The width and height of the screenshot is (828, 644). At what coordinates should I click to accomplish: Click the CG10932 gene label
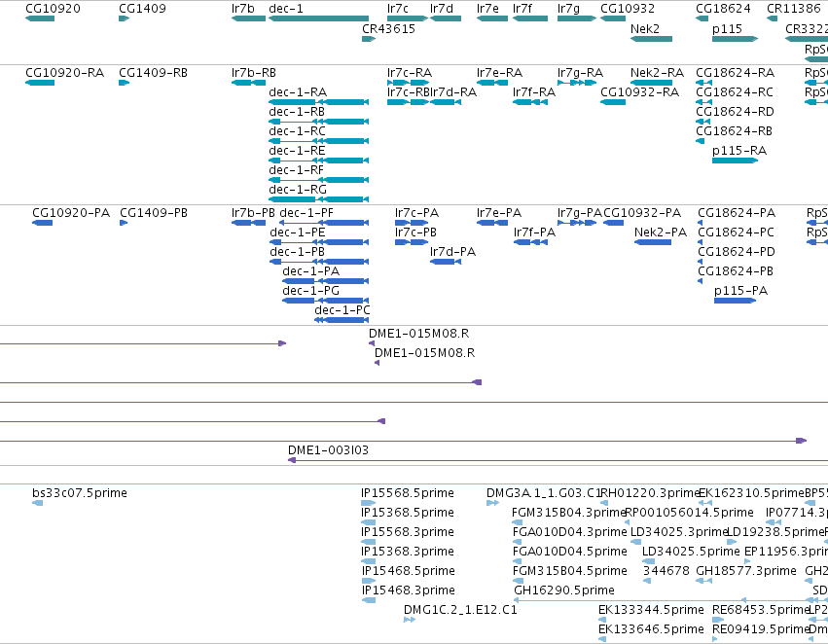[x=628, y=9]
